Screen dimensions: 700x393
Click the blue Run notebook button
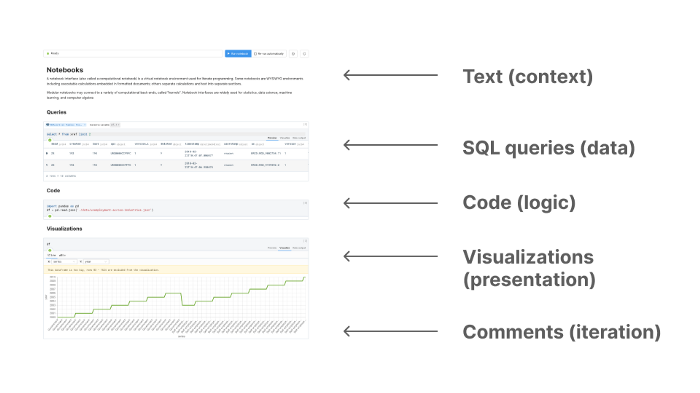click(x=238, y=54)
